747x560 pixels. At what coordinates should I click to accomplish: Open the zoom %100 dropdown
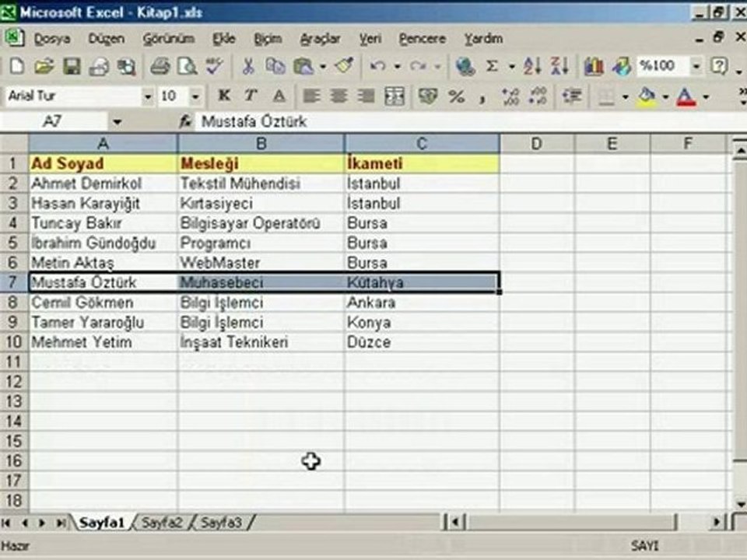point(696,66)
